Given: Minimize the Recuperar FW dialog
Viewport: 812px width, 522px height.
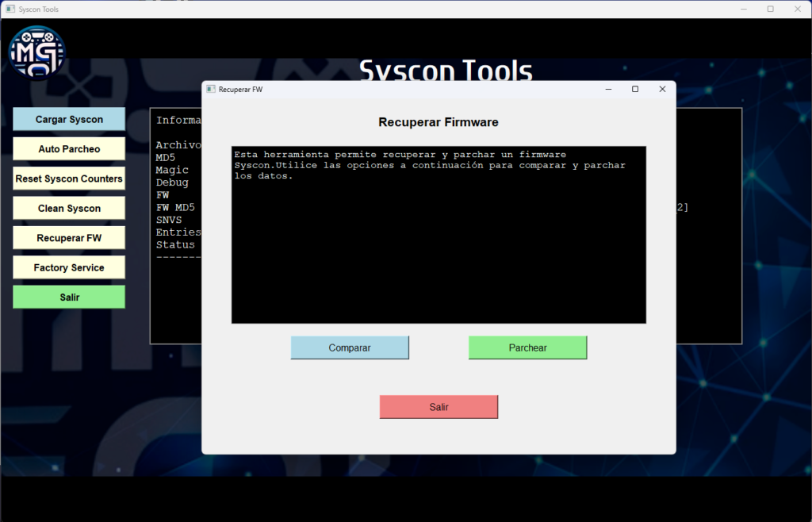Looking at the screenshot, I should (x=607, y=90).
